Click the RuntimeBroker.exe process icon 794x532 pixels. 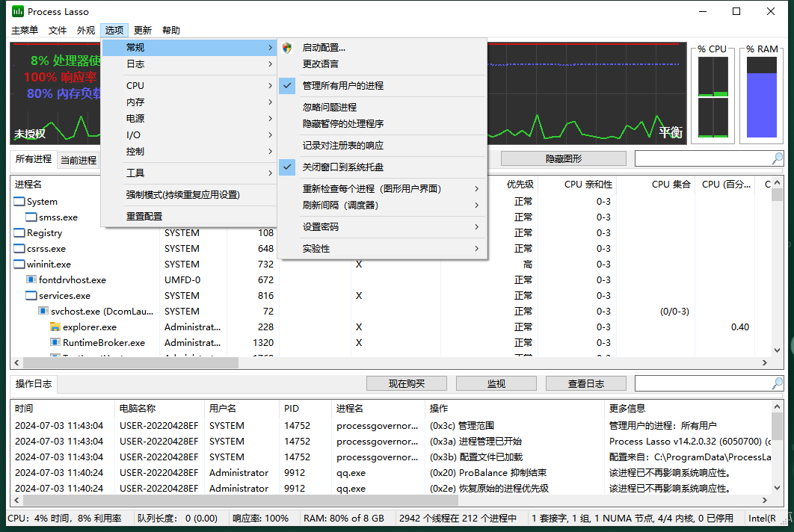point(55,343)
